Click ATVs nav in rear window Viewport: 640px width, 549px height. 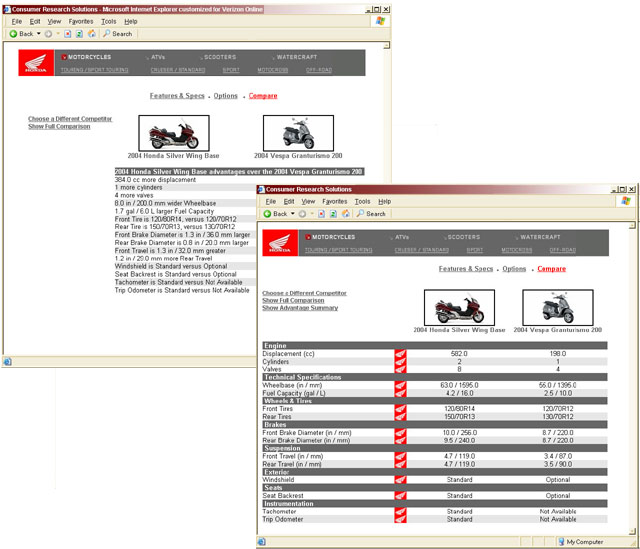[157, 57]
